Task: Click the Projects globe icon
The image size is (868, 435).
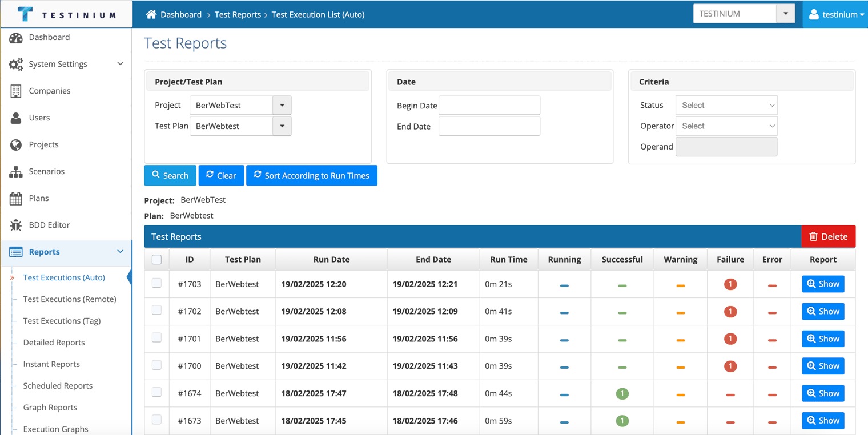Action: tap(16, 144)
